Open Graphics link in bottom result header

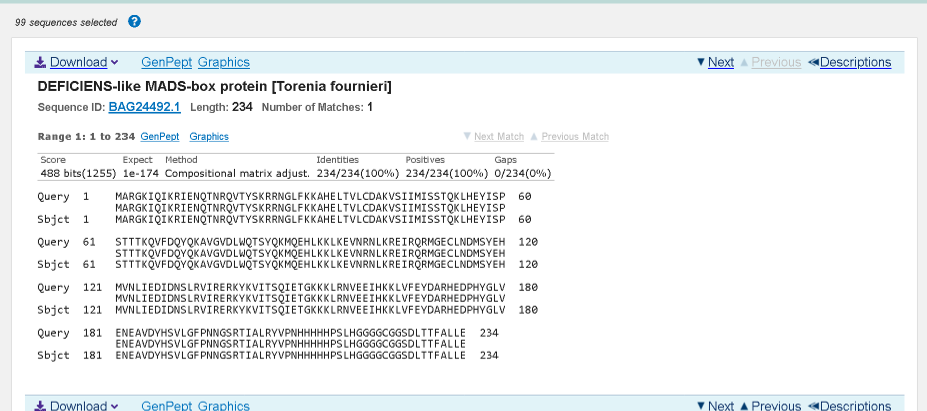(223, 405)
